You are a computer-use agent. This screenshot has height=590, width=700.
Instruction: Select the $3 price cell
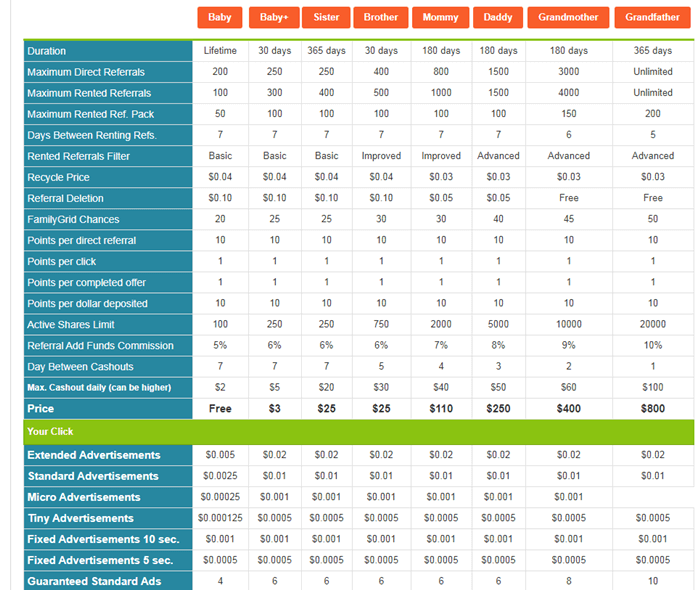[275, 408]
